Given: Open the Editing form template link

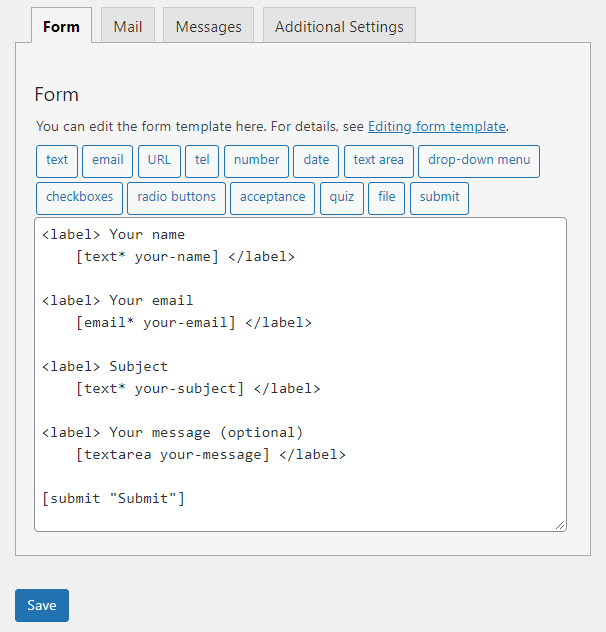Looking at the screenshot, I should point(437,127).
